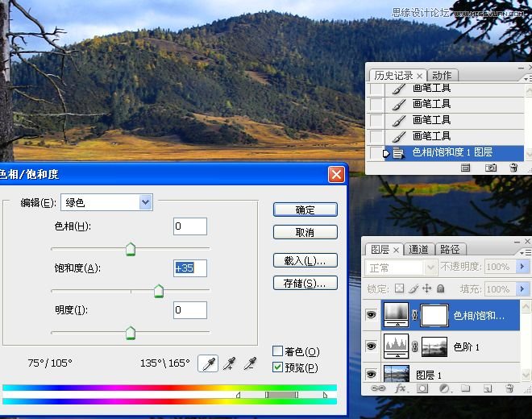Click color range bar left falloff marker
Image resolution: width=532 pixels, height=419 pixels.
pyautogui.click(x=238, y=395)
